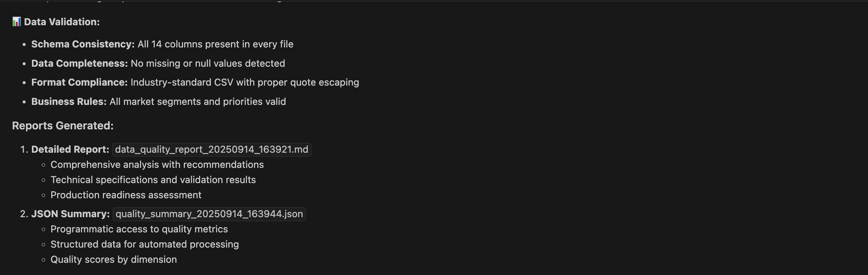The width and height of the screenshot is (868, 275).
Task: Click 'No missing or null values detected' text
Action: [x=208, y=63]
